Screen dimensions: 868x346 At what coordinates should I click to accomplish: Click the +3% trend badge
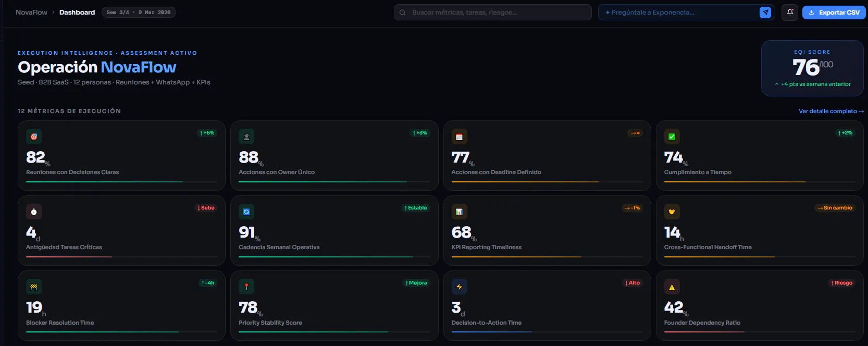419,133
